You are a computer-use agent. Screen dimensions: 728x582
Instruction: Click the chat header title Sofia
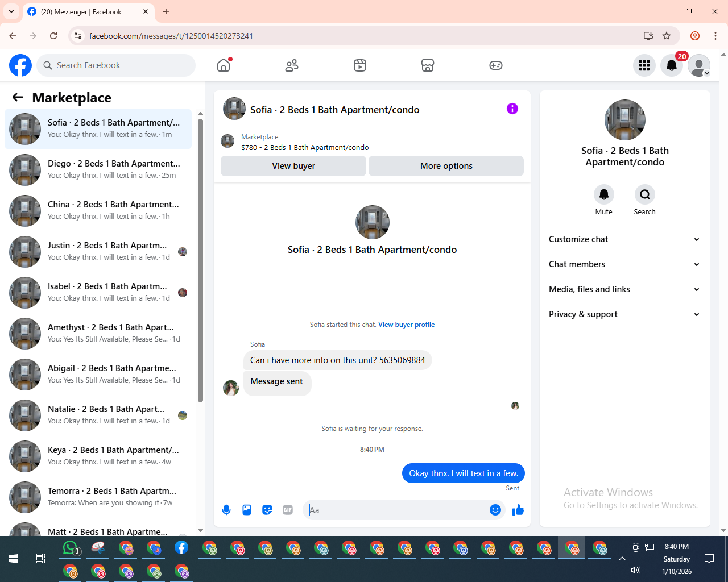tap(335, 110)
